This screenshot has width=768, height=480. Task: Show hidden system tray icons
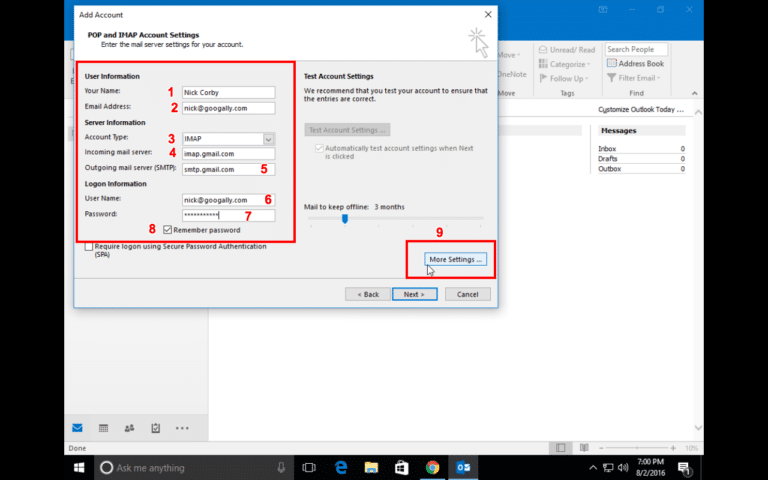[x=593, y=468]
